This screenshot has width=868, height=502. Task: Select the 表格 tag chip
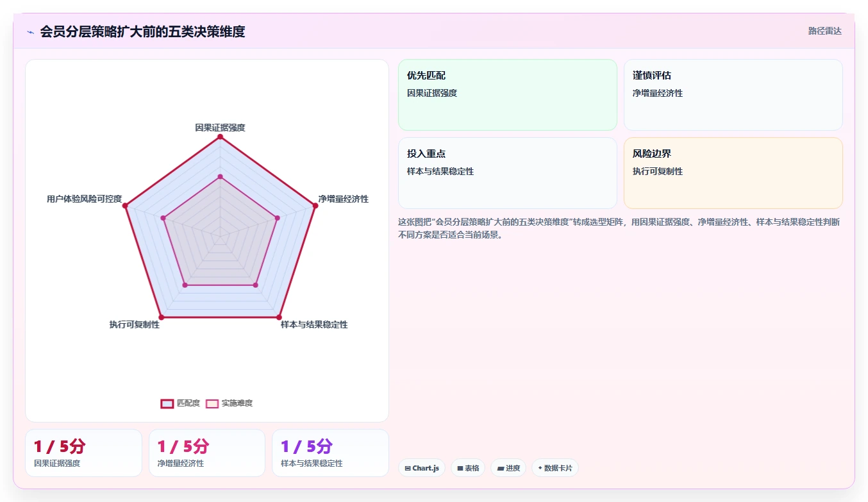click(x=468, y=468)
